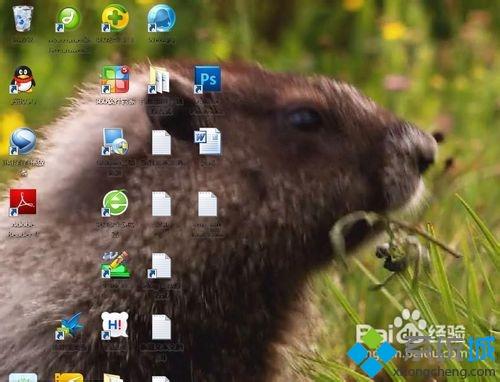Open the QQ penguin shortcut
The height and width of the screenshot is (382, 500).
point(23,80)
